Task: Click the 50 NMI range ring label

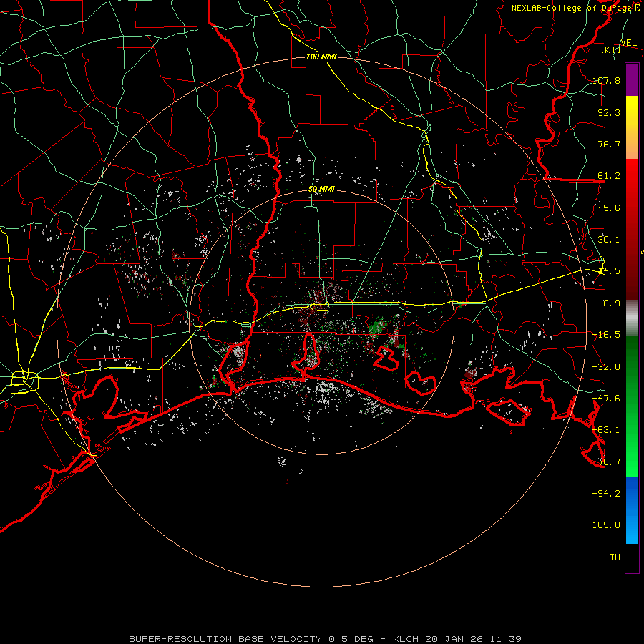Action: pyautogui.click(x=321, y=190)
